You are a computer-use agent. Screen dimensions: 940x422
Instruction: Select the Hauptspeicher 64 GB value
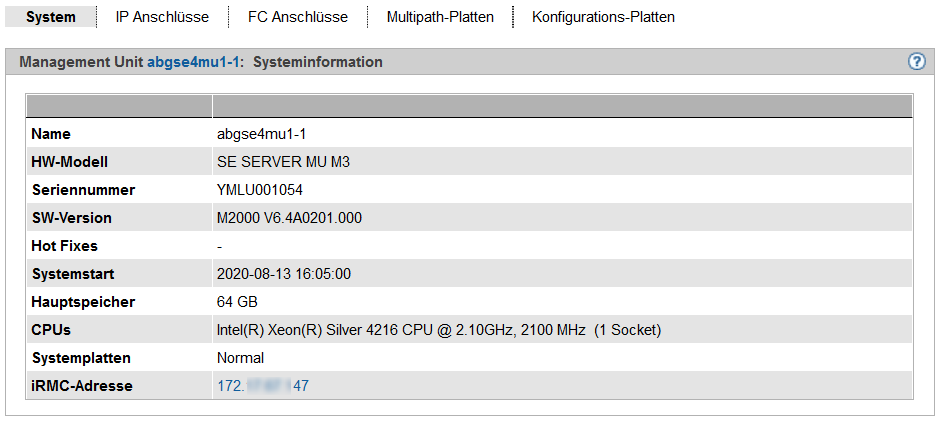(x=238, y=302)
